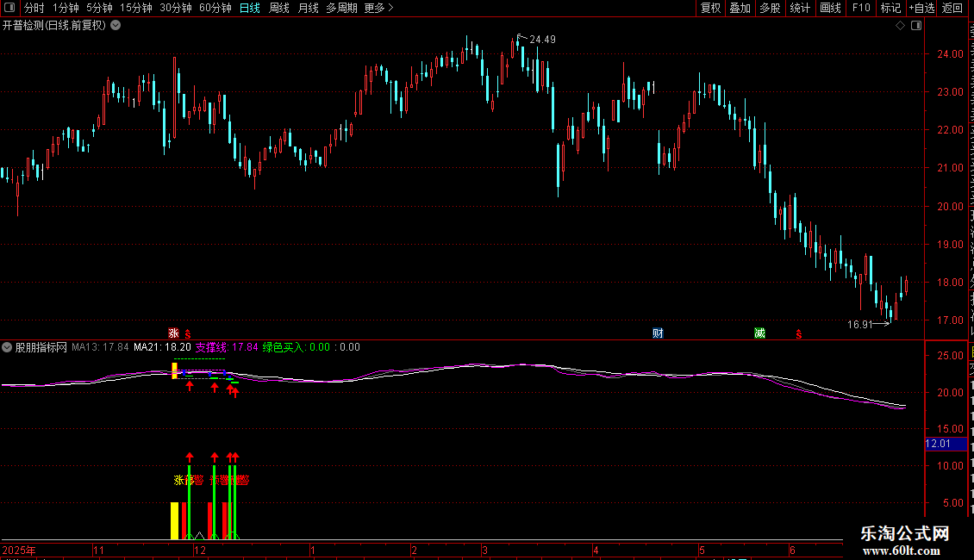This screenshot has height=560, width=974.
Task: Open F10 company information
Action: pos(861,8)
